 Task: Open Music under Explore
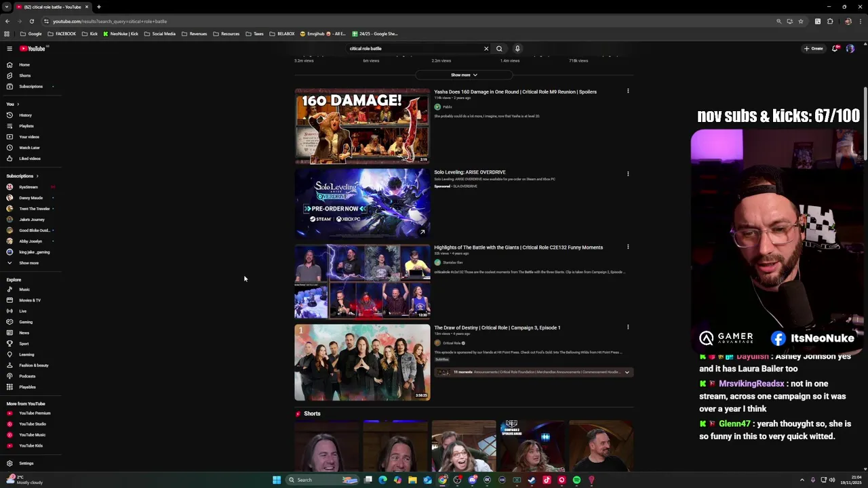(24, 289)
